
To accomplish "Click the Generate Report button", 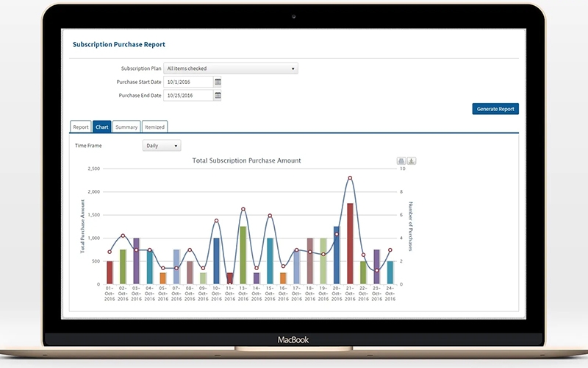I will (495, 109).
